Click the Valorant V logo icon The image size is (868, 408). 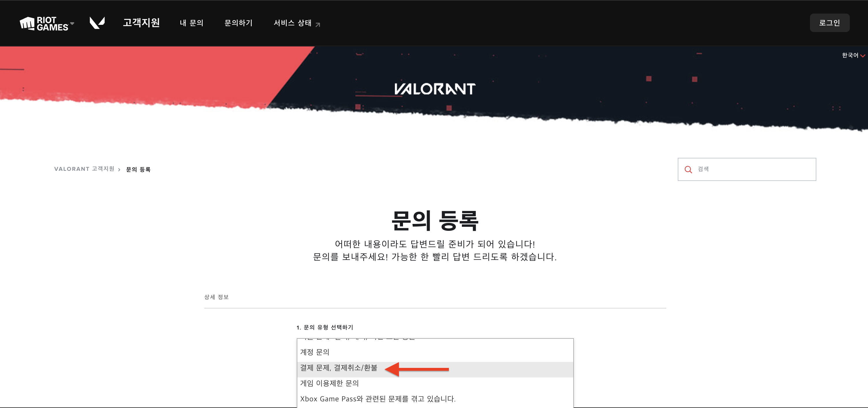97,23
